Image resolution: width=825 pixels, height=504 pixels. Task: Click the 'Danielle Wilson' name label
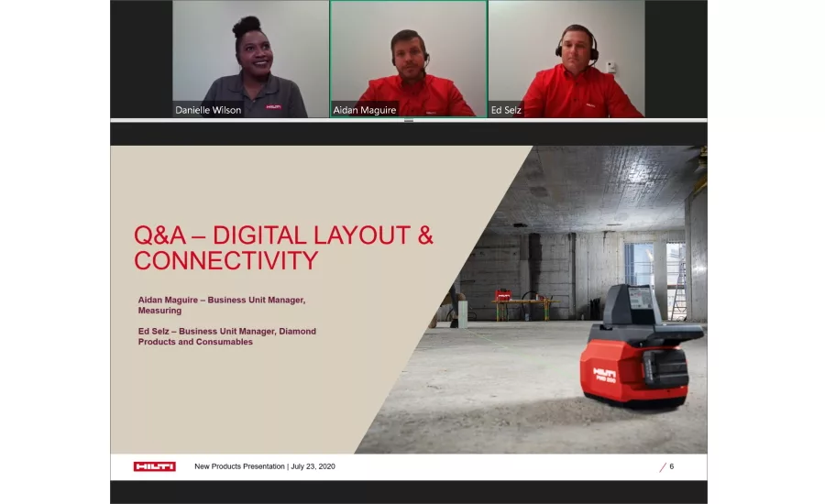(208, 110)
